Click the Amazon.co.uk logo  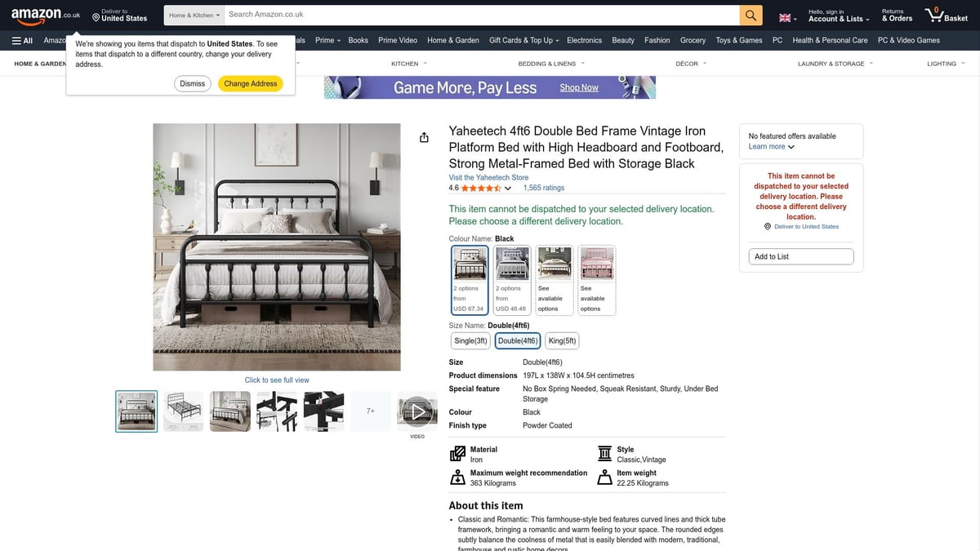click(x=46, y=16)
